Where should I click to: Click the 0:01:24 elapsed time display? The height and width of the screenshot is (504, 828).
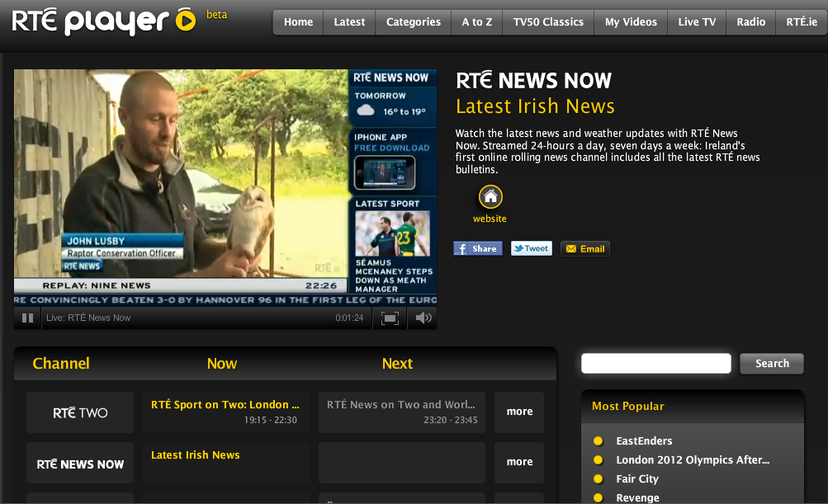tap(349, 318)
